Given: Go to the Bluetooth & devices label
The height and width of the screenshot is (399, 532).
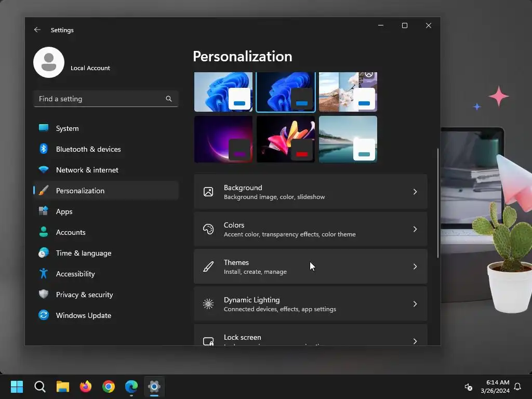Looking at the screenshot, I should coord(88,149).
